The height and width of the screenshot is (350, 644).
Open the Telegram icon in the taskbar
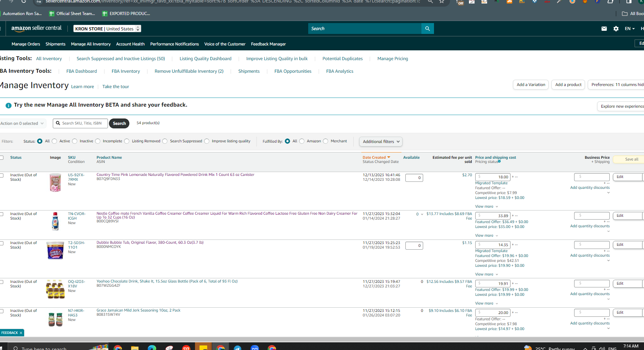(x=238, y=348)
